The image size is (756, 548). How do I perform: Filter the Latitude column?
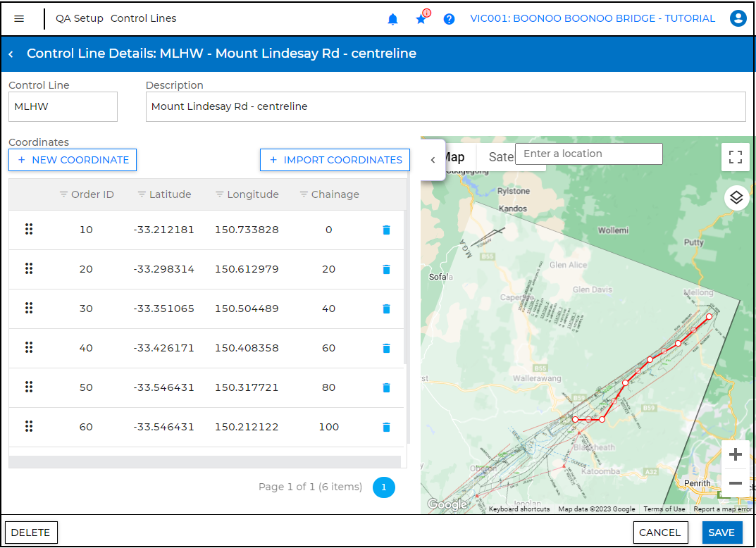click(142, 194)
